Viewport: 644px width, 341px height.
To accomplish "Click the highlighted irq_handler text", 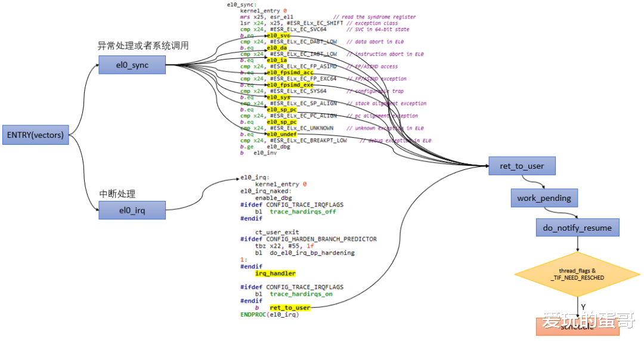I will click(x=275, y=274).
